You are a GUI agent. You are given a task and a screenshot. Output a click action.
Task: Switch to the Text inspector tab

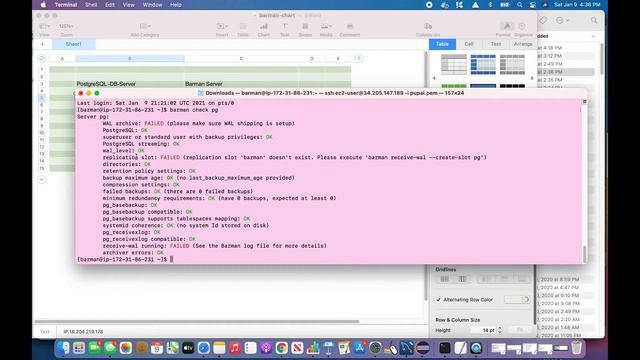click(x=496, y=44)
